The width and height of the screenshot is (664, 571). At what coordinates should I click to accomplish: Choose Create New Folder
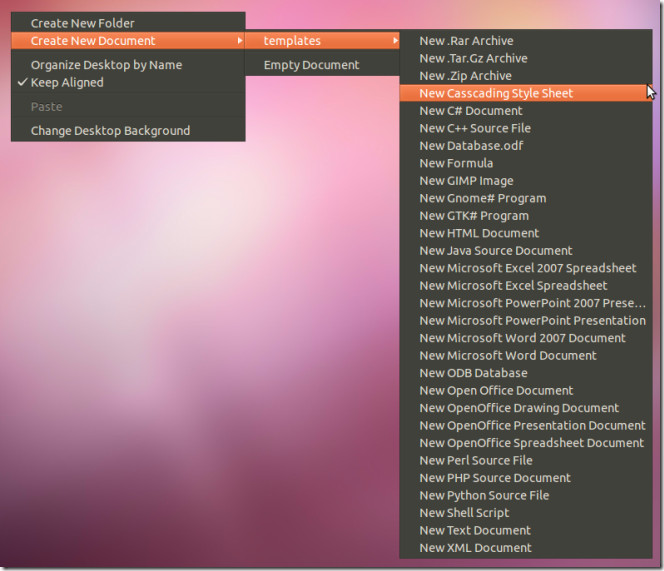tap(128, 23)
